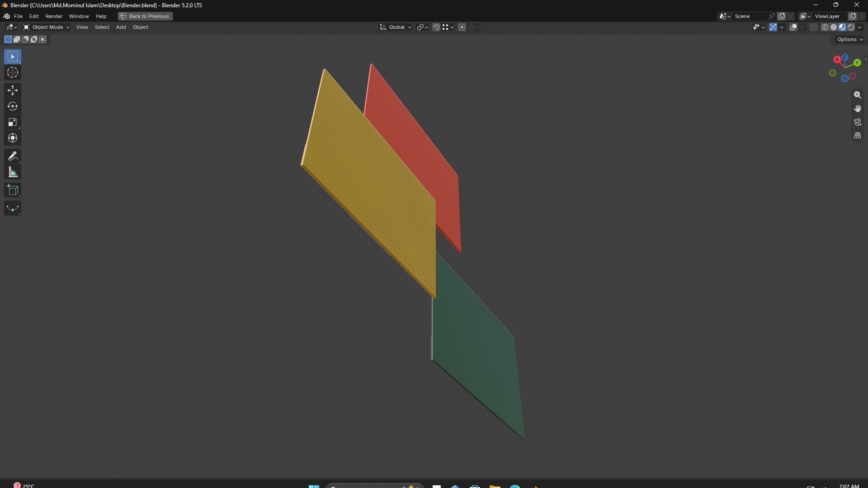Screen dimensions: 868x488
Task: Open the Object Mode dropdown
Action: [x=46, y=27]
